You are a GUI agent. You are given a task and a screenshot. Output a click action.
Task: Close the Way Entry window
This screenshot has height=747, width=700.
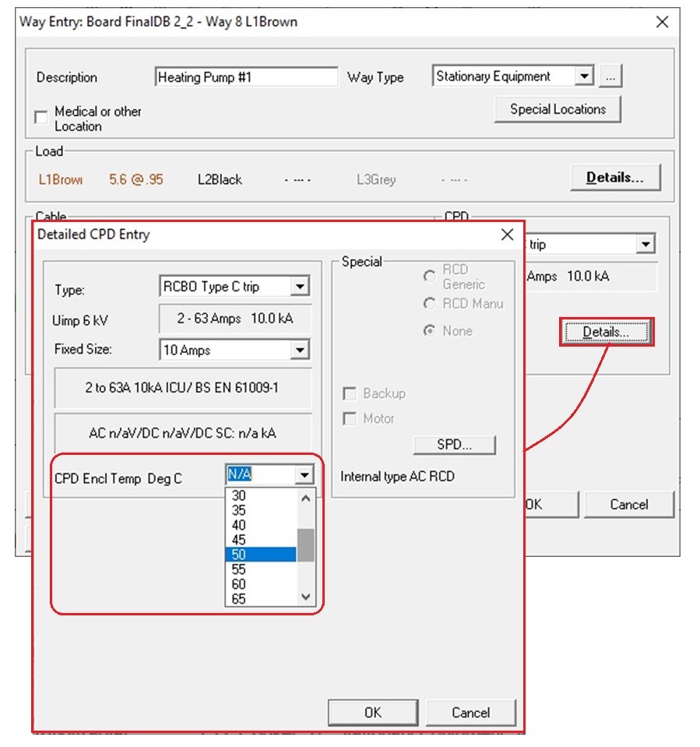pyautogui.click(x=662, y=22)
